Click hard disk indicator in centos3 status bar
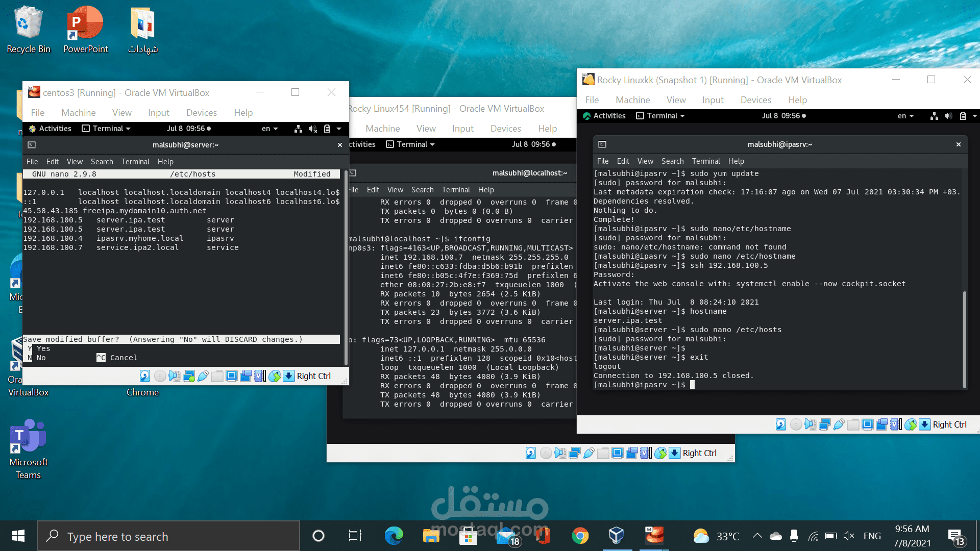The image size is (980, 551). coord(145,376)
